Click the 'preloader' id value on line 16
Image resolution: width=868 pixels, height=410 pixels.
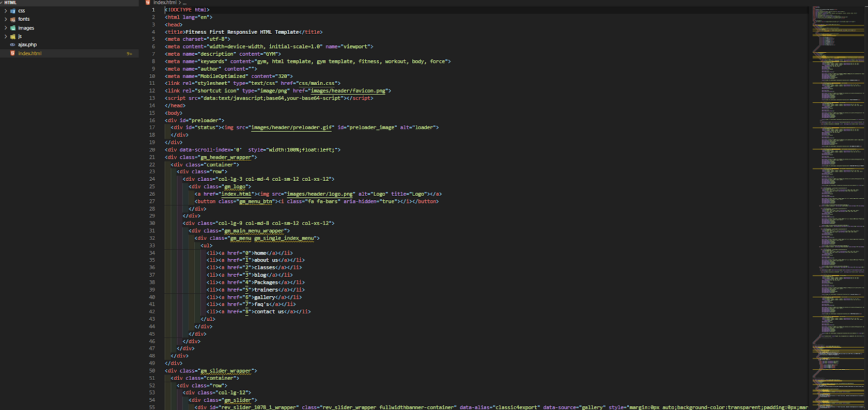tap(206, 120)
